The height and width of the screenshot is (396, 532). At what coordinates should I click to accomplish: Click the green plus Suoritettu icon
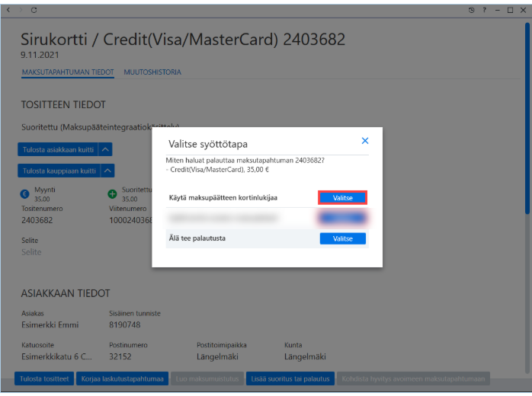pyautogui.click(x=112, y=194)
